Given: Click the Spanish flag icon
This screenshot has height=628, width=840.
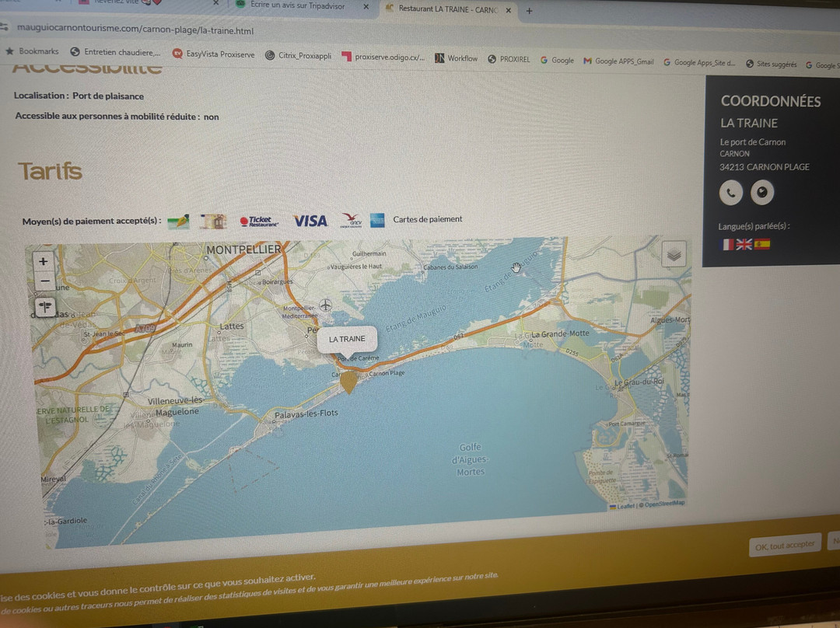Looking at the screenshot, I should (762, 244).
